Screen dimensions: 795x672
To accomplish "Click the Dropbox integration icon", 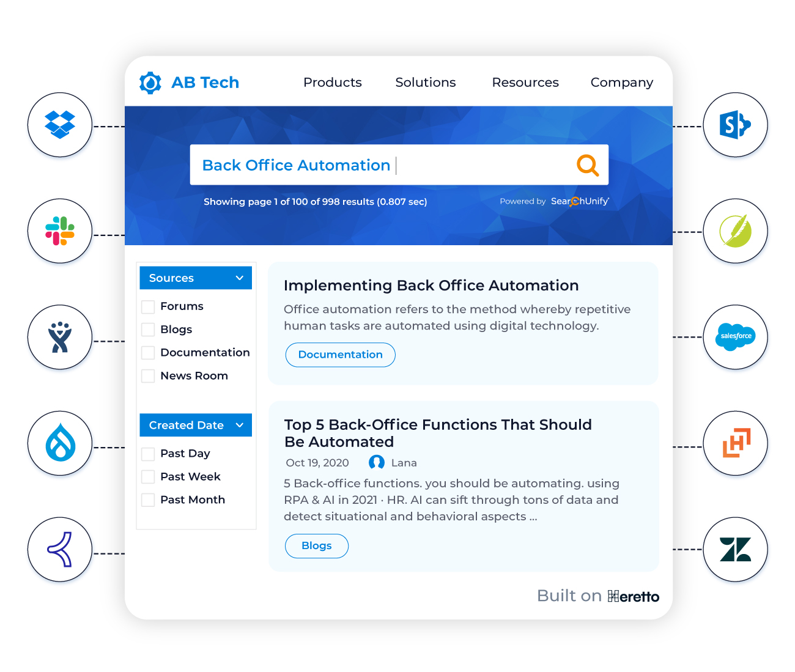I will pyautogui.click(x=60, y=125).
